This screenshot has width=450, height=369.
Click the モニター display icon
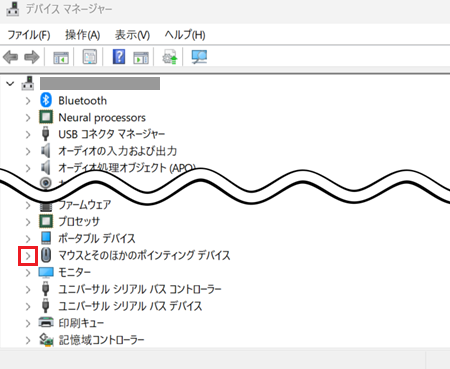coord(46,272)
